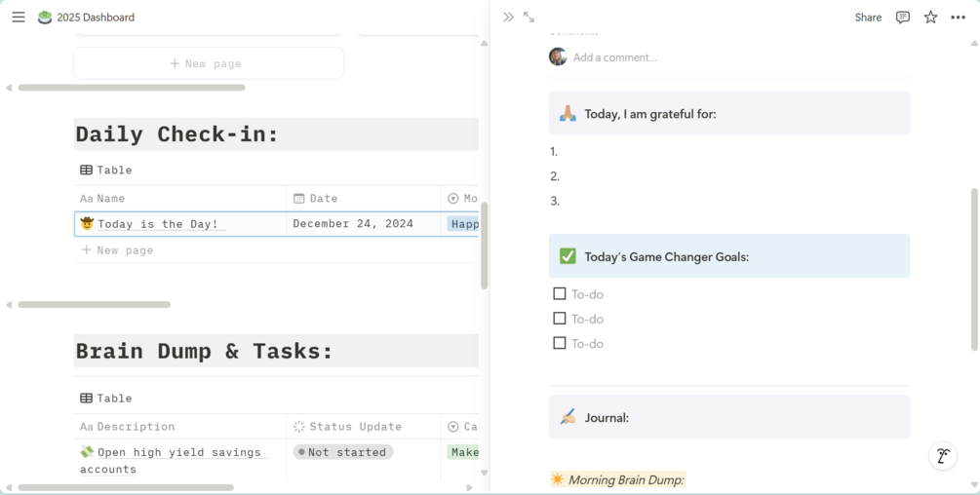Click the 2025 Dashboard page icon

(x=45, y=18)
